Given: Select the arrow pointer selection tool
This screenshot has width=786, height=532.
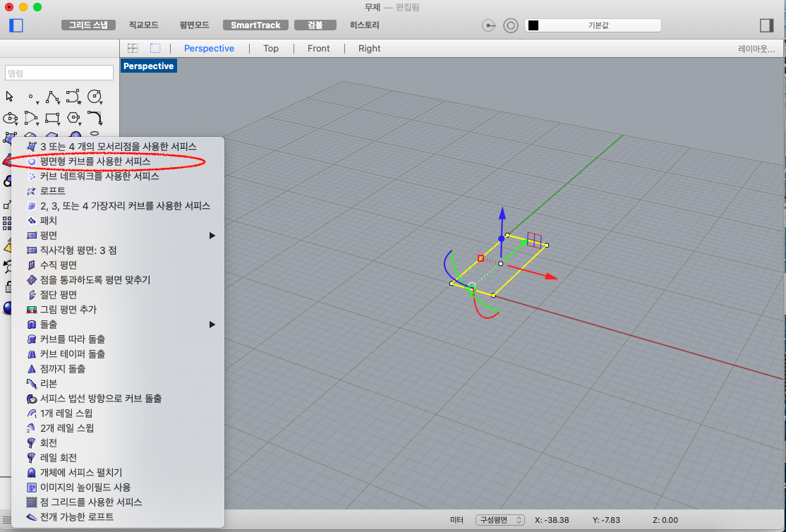Looking at the screenshot, I should (x=9, y=96).
